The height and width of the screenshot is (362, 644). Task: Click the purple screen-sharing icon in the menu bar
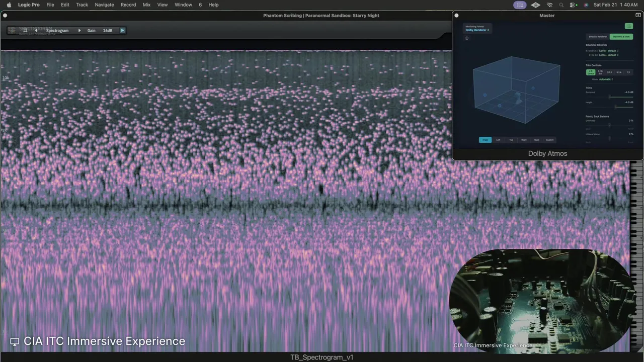[x=520, y=5]
